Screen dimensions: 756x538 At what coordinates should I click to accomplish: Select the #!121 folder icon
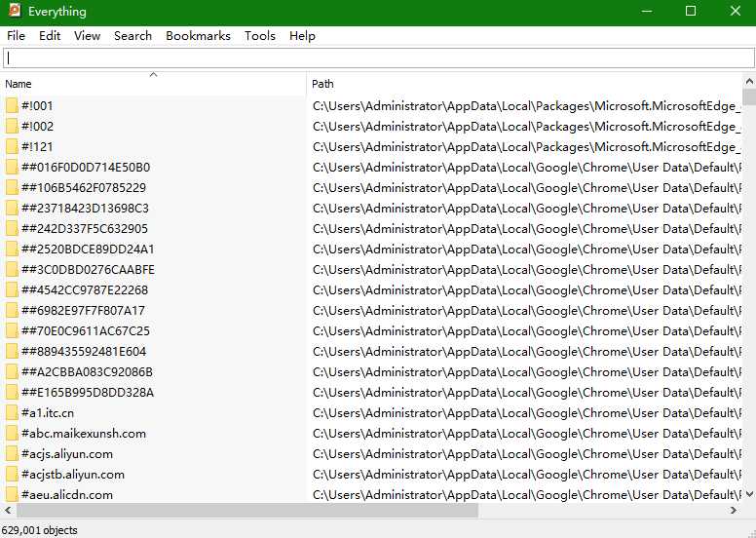(12, 147)
